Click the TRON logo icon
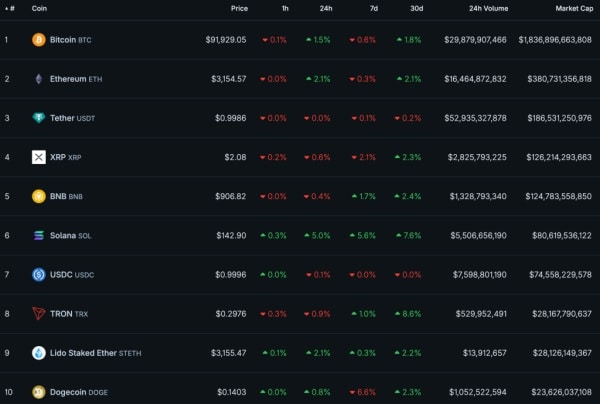The width and height of the screenshot is (600, 404). click(39, 314)
